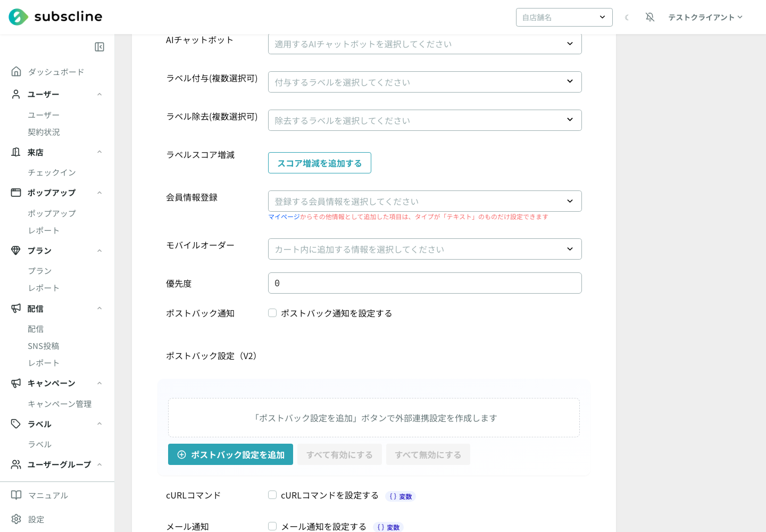The width and height of the screenshot is (766, 532).
Task: Click ポストバック設定を追加 button
Action: tap(230, 454)
